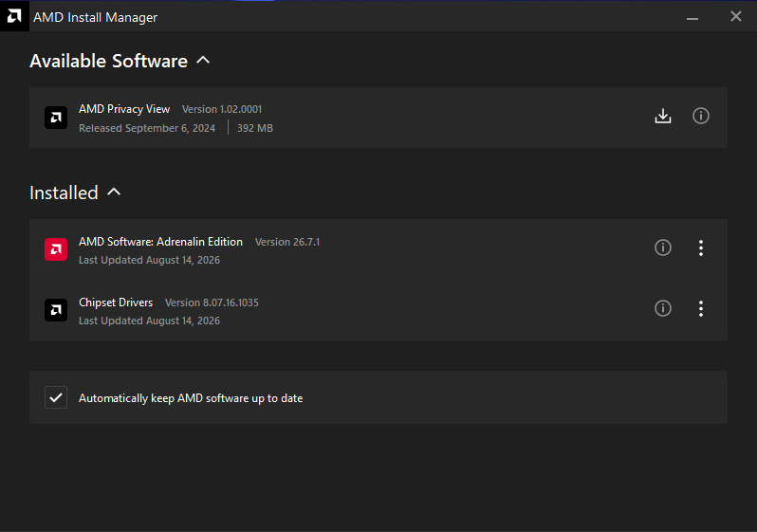Click the Available Software heading

point(109,61)
